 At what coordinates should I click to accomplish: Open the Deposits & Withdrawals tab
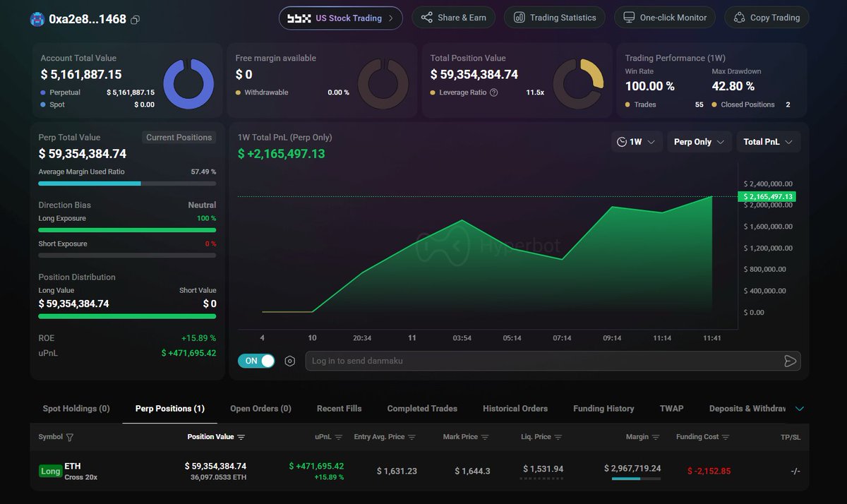click(x=747, y=409)
